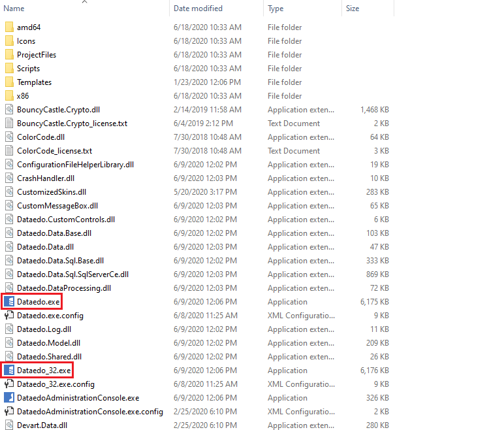Select the Scripts folder name
The image size is (504, 430).
click(28, 69)
